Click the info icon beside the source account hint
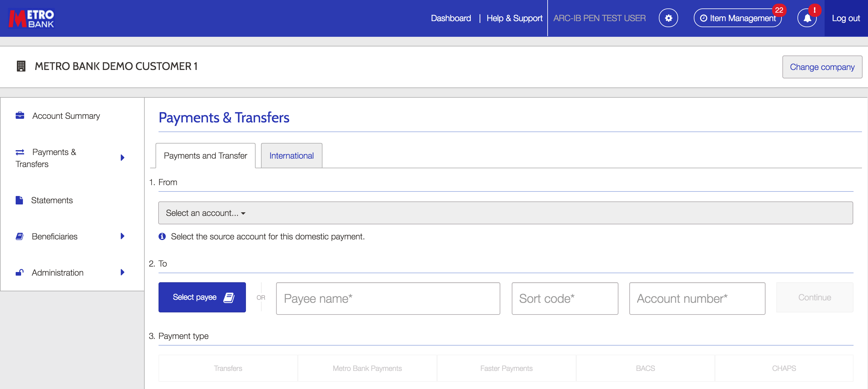This screenshot has height=389, width=868. [162, 236]
